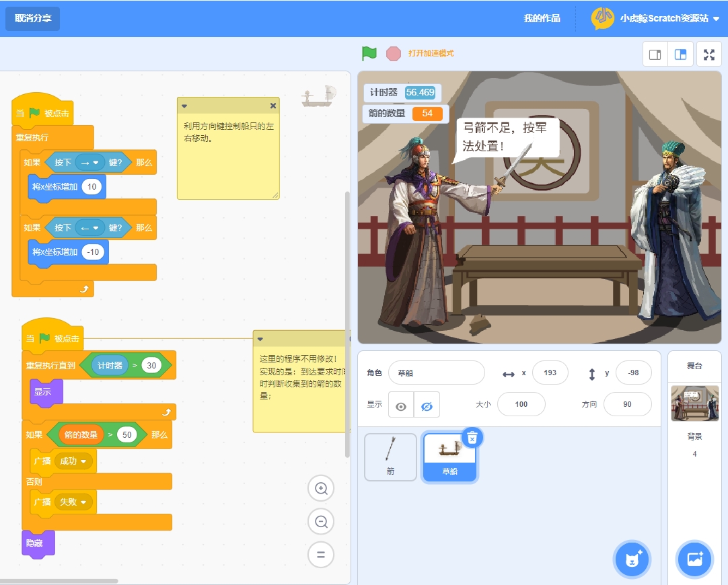This screenshot has height=585, width=728.
Task: Open the 失败 broadcast message dropdown
Action: (73, 502)
